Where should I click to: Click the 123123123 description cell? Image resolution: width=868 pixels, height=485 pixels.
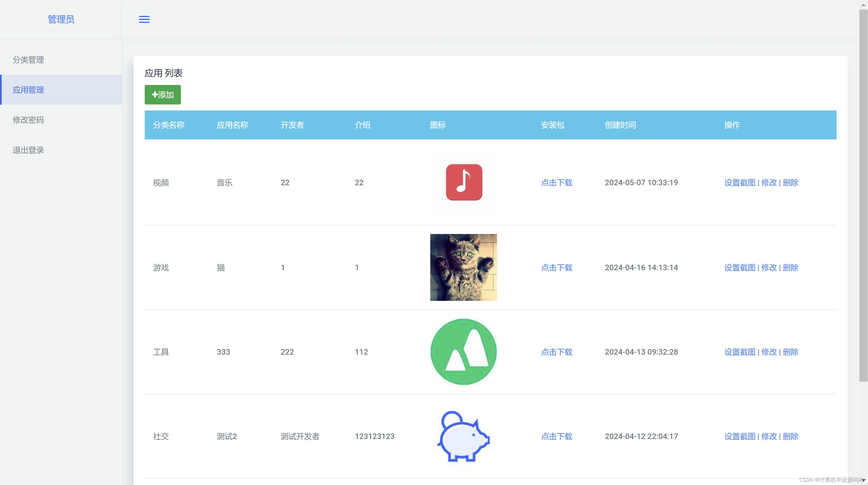375,436
